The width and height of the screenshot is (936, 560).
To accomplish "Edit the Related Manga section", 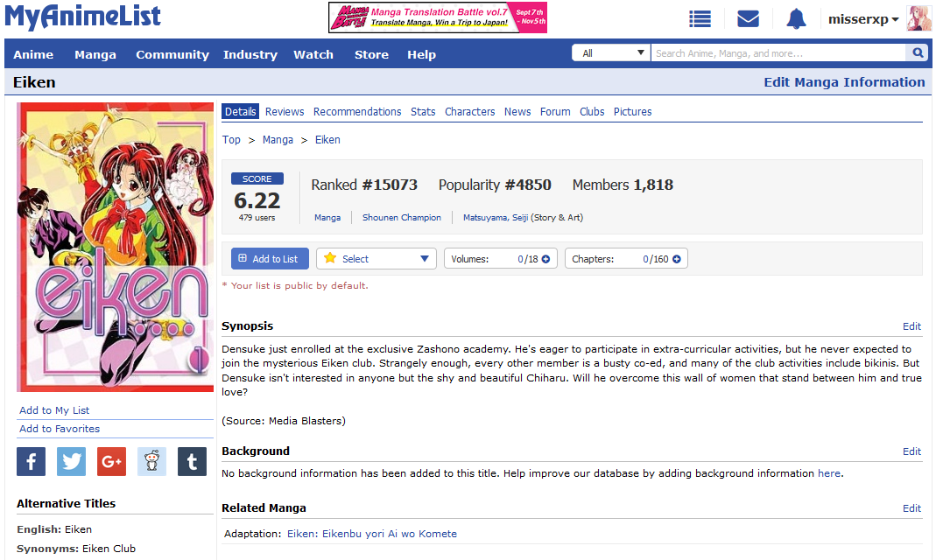I will click(x=911, y=508).
